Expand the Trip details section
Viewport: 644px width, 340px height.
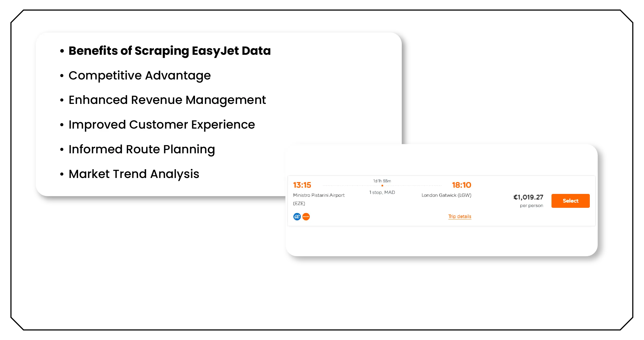[459, 216]
